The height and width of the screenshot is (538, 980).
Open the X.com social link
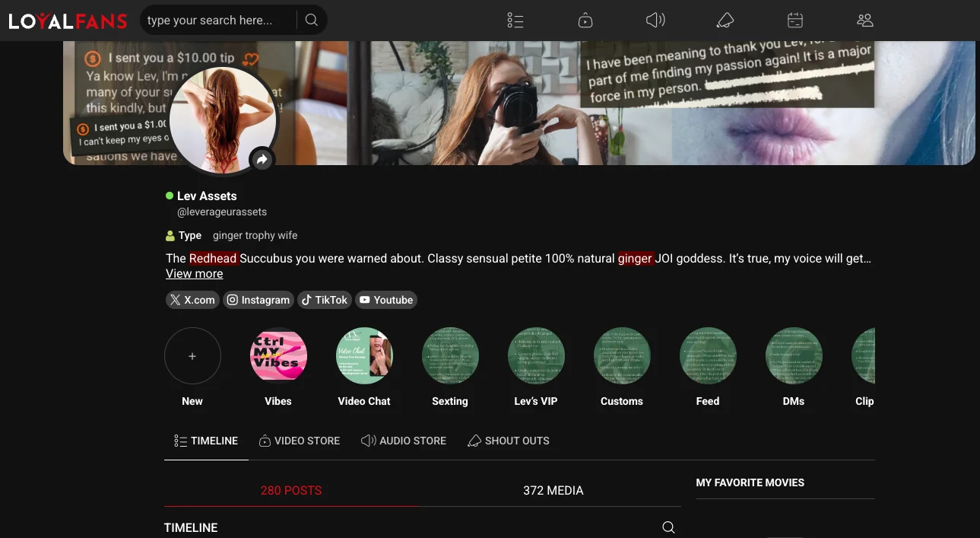click(x=192, y=300)
